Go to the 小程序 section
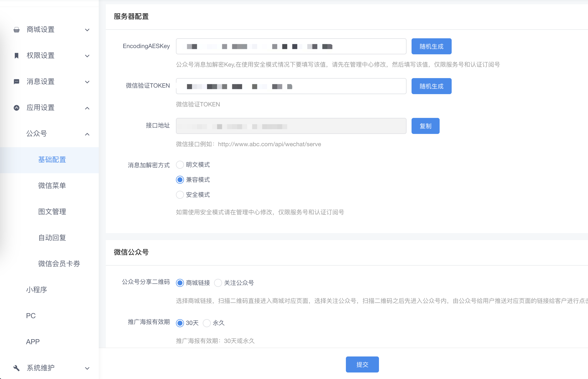The image size is (588, 379). pyautogui.click(x=37, y=290)
